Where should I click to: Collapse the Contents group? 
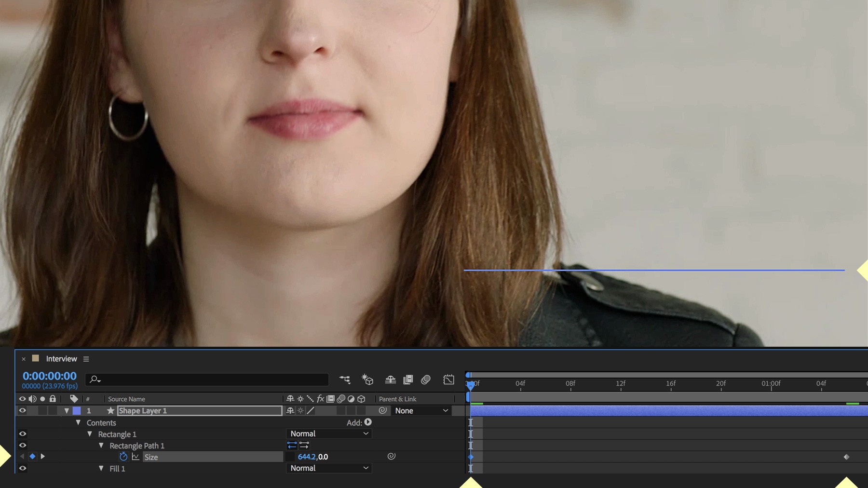click(78, 422)
